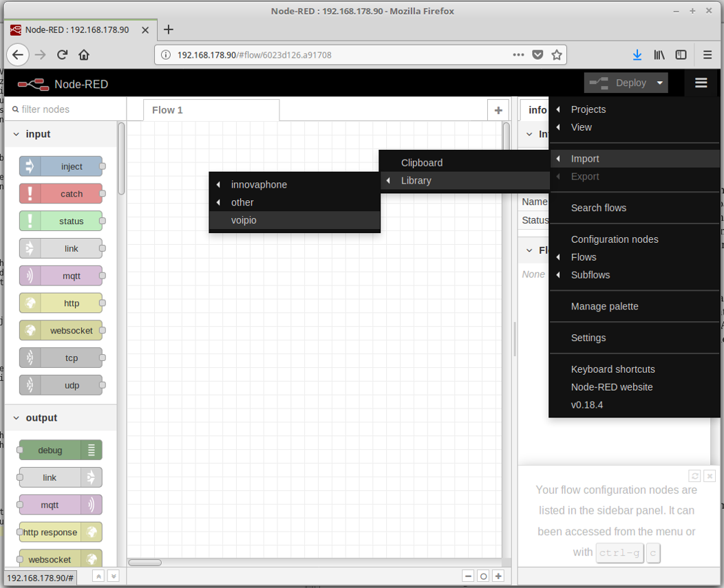Select the catch node in the palette
This screenshot has width=724, height=588.
click(61, 194)
